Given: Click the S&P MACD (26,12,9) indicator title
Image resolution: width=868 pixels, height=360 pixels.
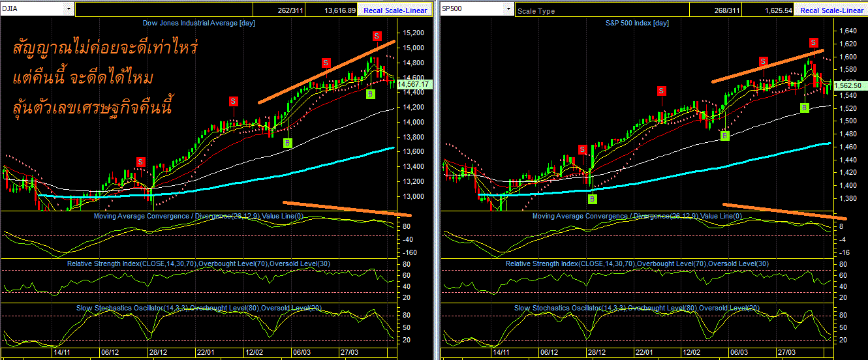Looking at the screenshot, I should pos(638,216).
